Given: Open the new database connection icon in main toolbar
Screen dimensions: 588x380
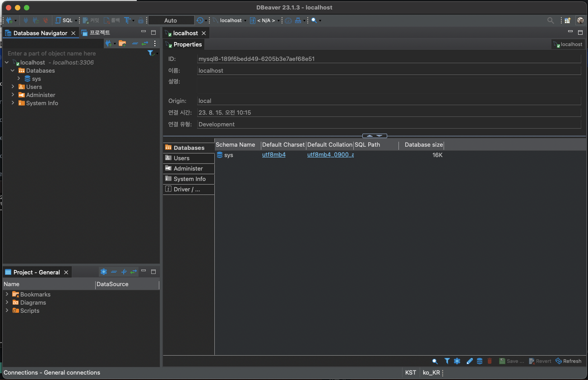Looking at the screenshot, I should coord(9,20).
